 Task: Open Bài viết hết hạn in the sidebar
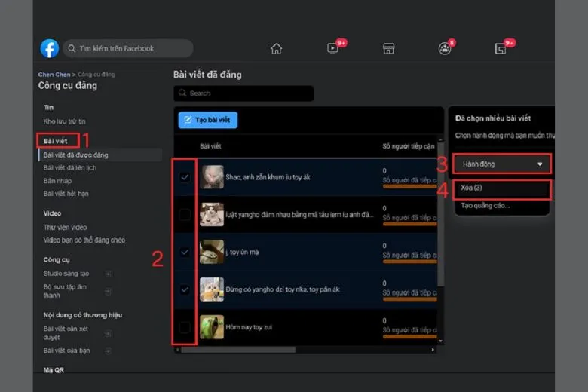click(x=66, y=194)
